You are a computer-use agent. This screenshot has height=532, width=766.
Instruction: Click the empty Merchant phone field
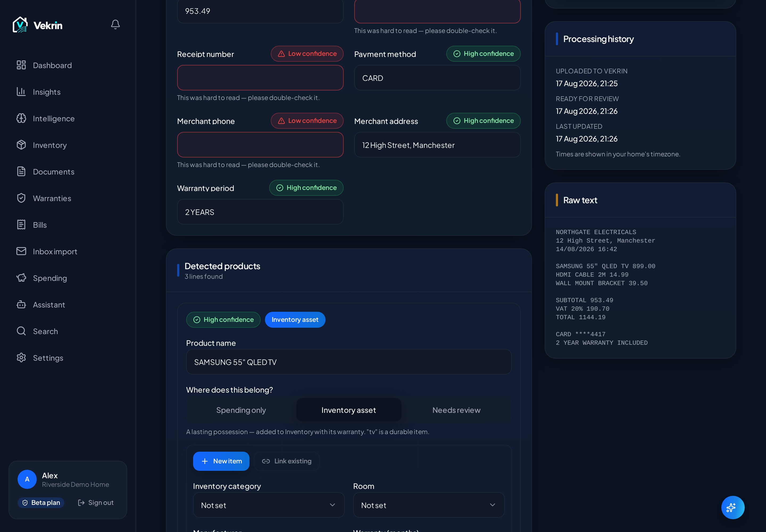point(260,145)
